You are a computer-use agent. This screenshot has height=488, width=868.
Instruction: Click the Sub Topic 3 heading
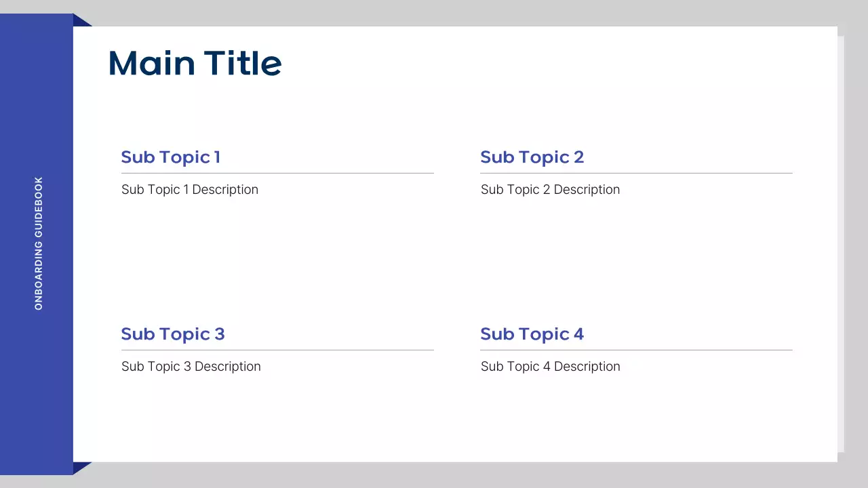172,334
